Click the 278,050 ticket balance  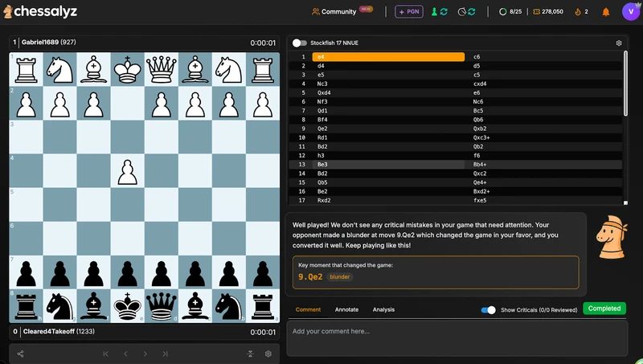pos(548,11)
